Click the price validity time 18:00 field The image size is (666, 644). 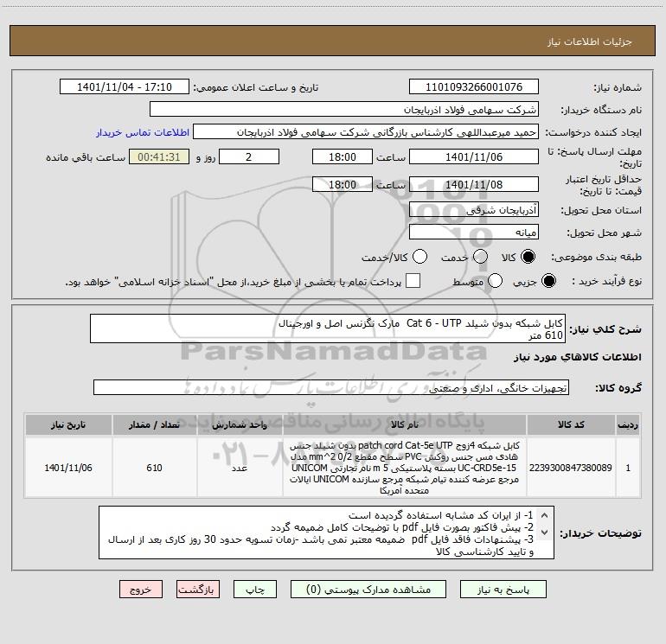pyautogui.click(x=343, y=184)
